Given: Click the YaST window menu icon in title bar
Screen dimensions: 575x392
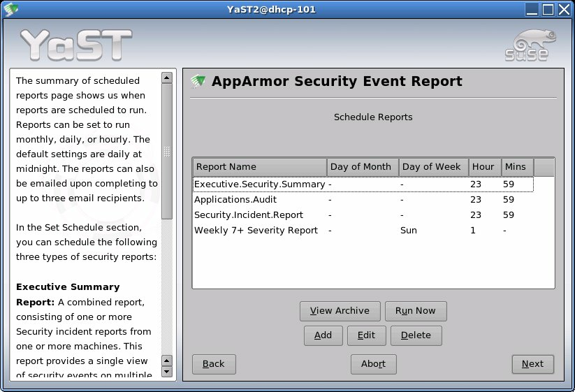Looking at the screenshot, I should 10,9.
